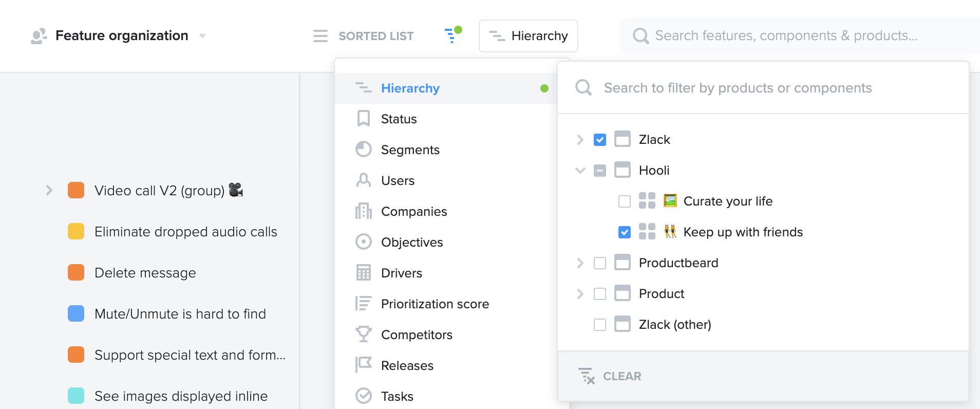Viewport: 980px width, 409px height.
Task: Check the Zlack (other) checkbox
Action: point(600,325)
